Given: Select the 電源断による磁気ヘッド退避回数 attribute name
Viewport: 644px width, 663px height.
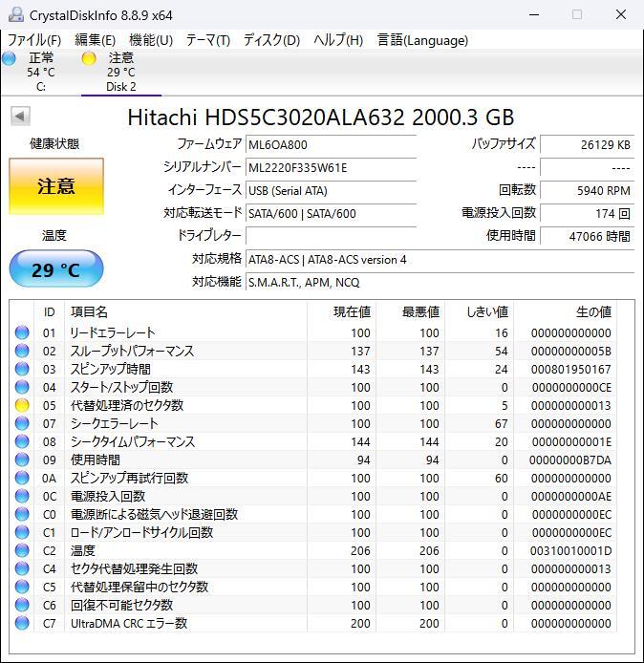Looking at the screenshot, I should point(154,514).
